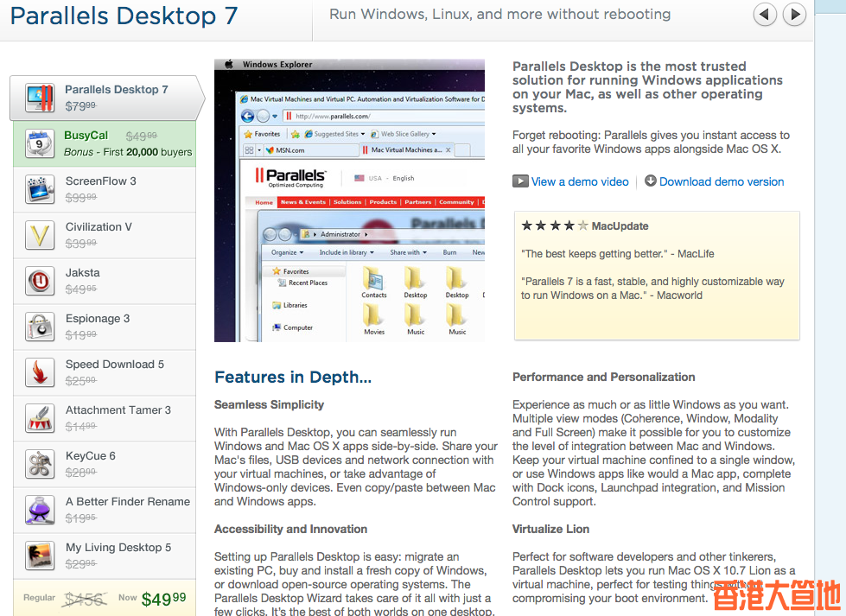
Task: Click the Attachment Tamer 3 drum icon
Action: [40, 418]
